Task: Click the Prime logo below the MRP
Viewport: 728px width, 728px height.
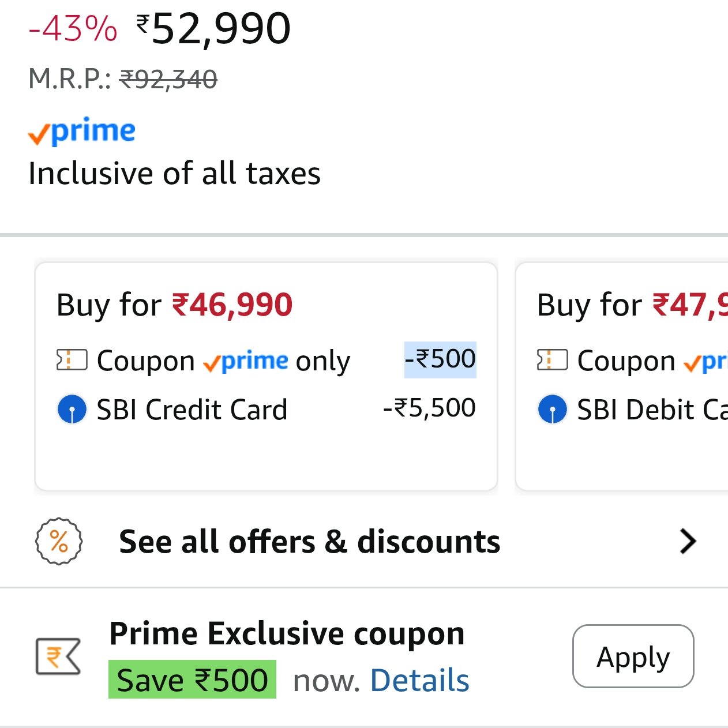Action: [x=82, y=132]
